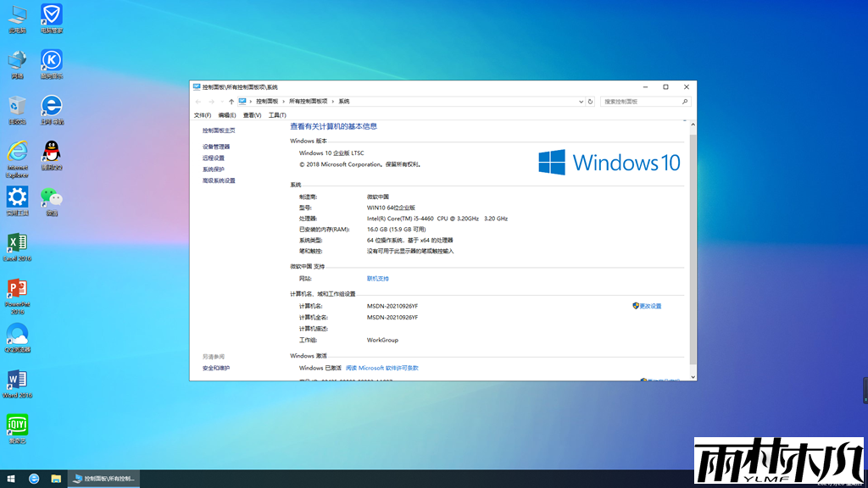Click the scroll-down arrow of the window scrollbar
This screenshot has height=488, width=868.
[693, 377]
